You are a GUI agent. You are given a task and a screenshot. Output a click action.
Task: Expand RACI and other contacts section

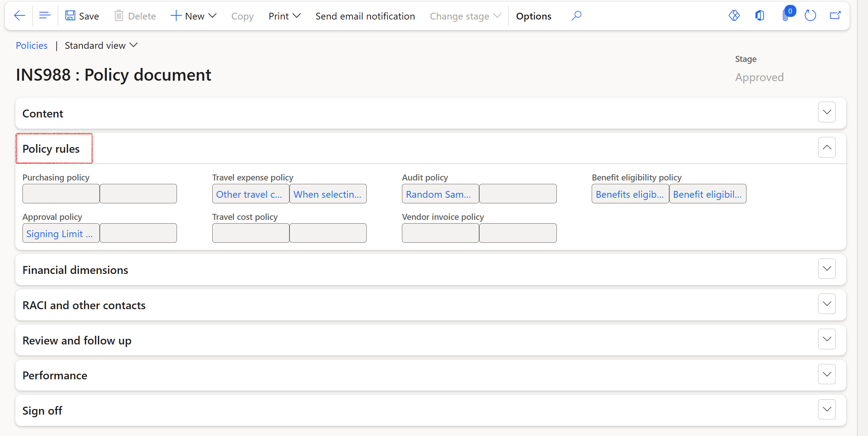tap(827, 304)
